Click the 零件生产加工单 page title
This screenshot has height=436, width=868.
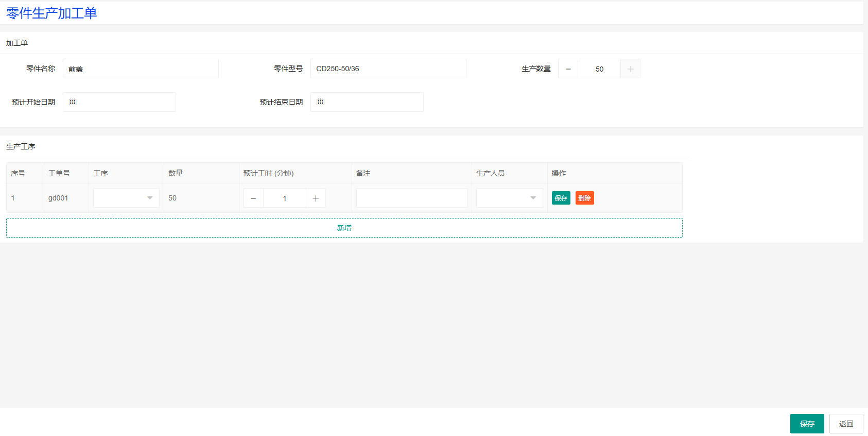click(x=51, y=13)
